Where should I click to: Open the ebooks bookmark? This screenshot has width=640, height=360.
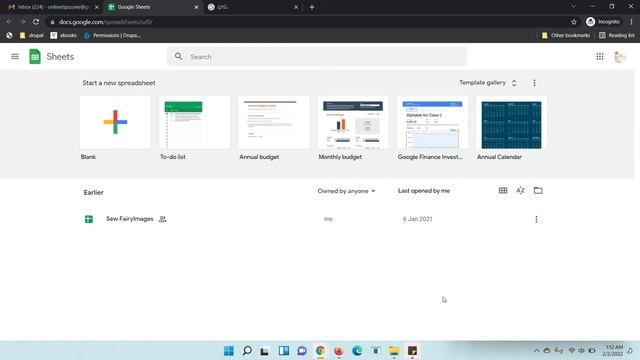click(x=63, y=36)
